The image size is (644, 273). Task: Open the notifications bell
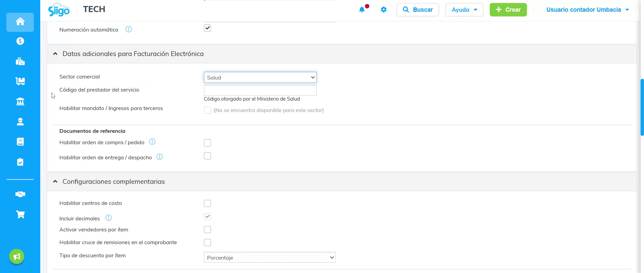tap(362, 10)
